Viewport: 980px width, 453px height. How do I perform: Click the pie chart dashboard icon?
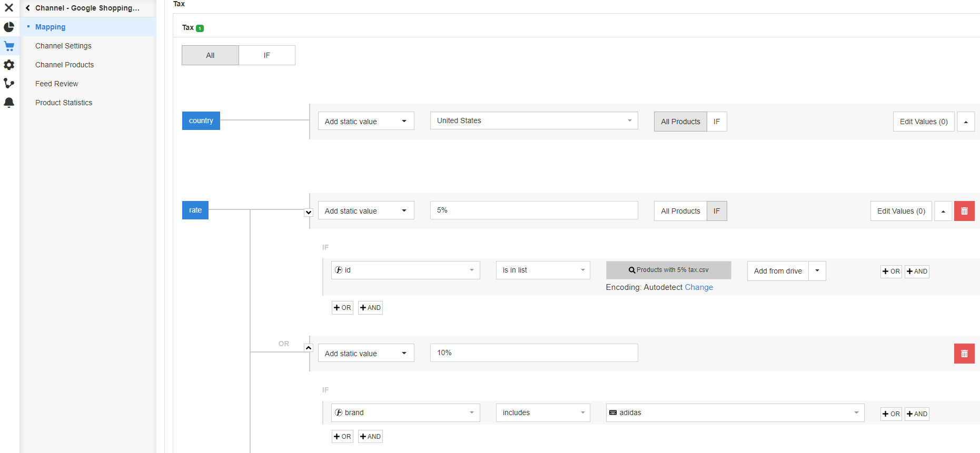pos(9,27)
